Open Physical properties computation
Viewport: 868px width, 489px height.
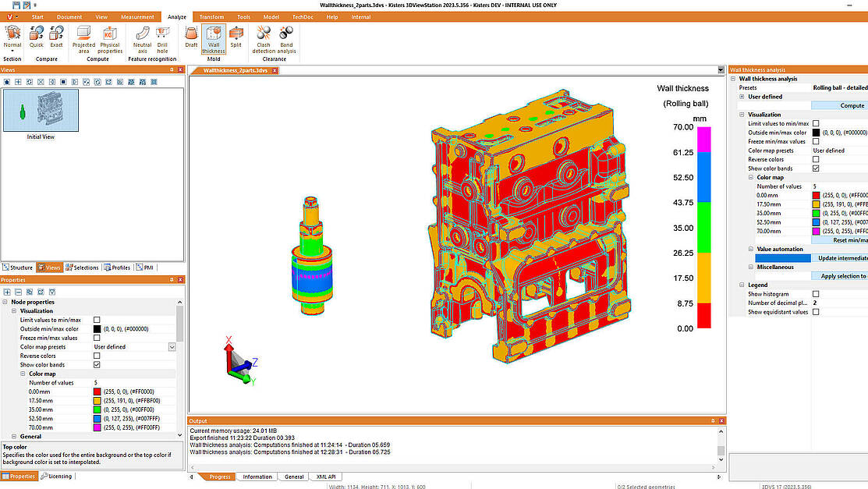click(x=110, y=40)
